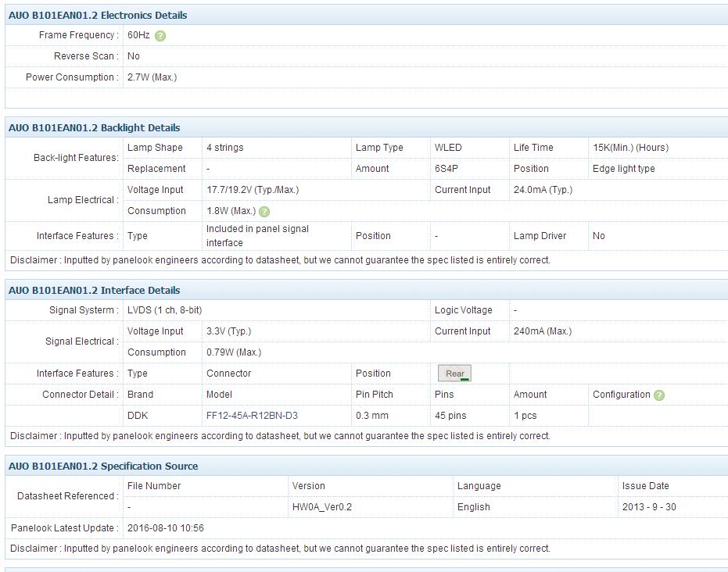Select the Edge light type position value
Image resolution: width=728 pixels, height=572 pixels.
tap(623, 169)
